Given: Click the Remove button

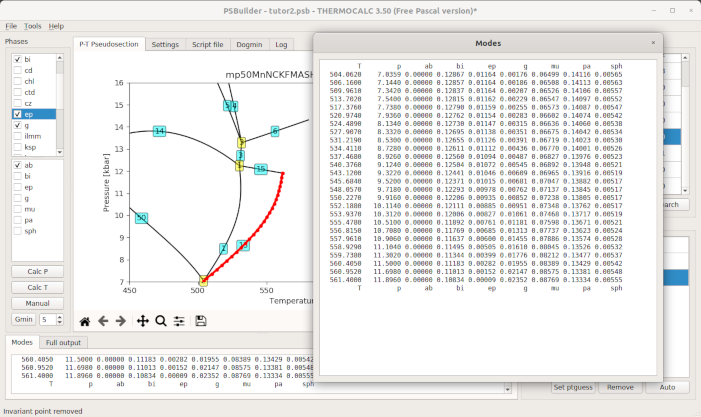Looking at the screenshot, I should [621, 388].
